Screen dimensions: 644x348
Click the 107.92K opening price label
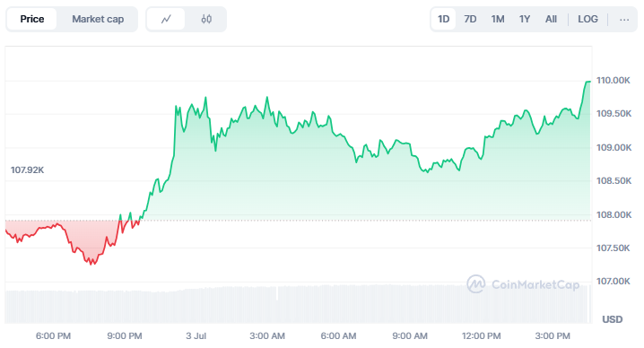coord(27,170)
